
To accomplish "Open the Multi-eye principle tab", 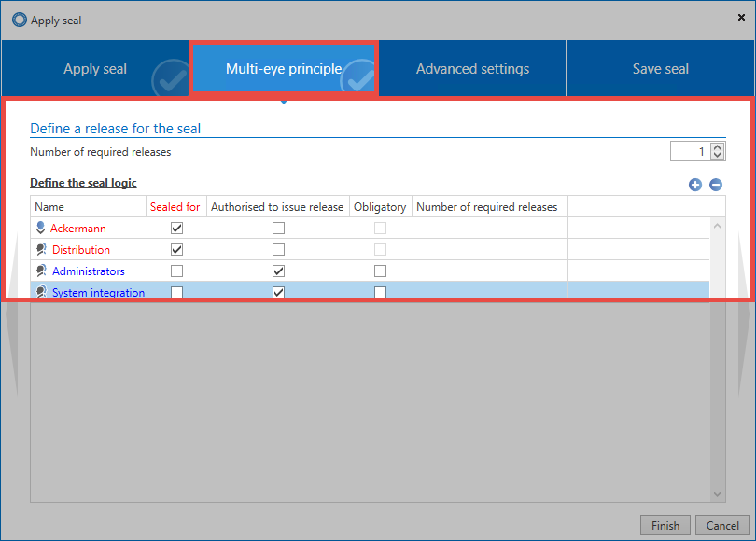I will [284, 69].
